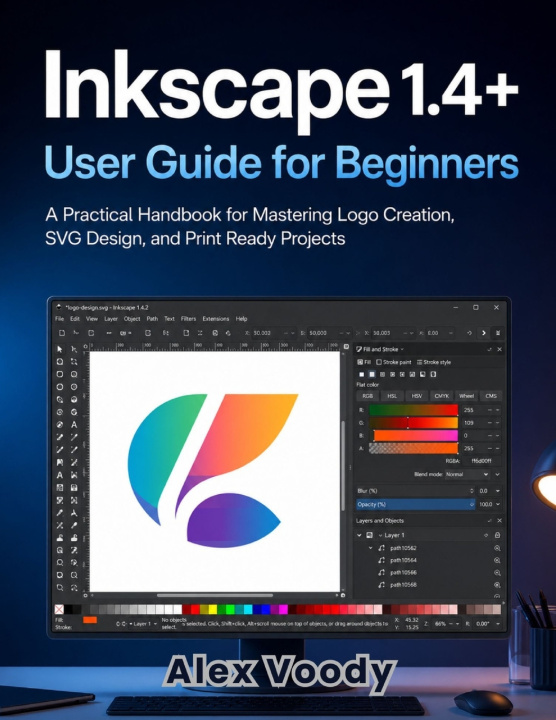Select the No paint fill type
Viewport: 556px width, 720px height.
tap(362, 374)
